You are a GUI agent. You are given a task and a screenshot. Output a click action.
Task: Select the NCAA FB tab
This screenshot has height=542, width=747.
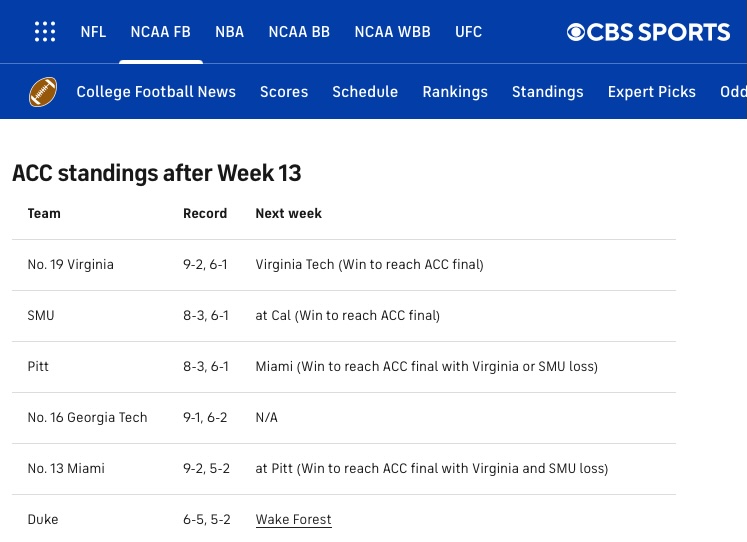tap(161, 32)
